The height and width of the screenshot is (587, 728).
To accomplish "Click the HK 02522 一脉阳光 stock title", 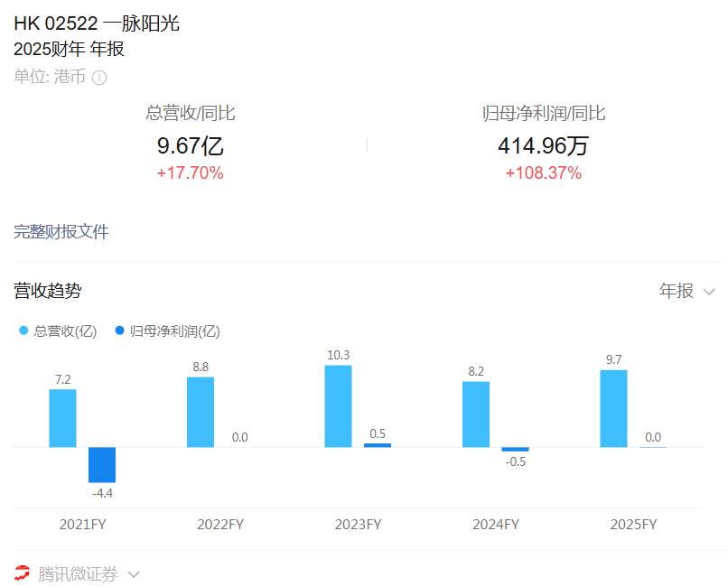I will tap(97, 23).
